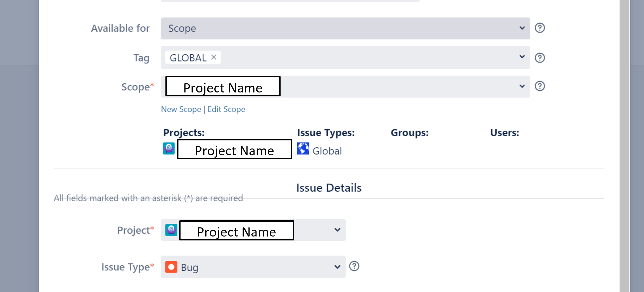Open help for Available for field
The image size is (644, 292).
pyautogui.click(x=540, y=28)
